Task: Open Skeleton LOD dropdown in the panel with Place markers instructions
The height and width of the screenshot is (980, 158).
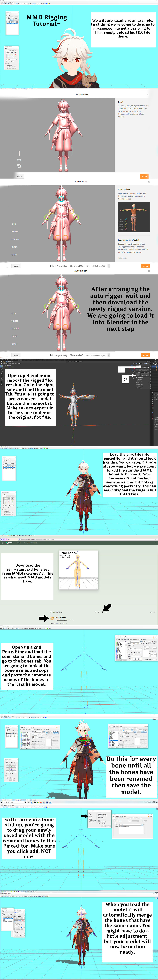Action: (x=97, y=266)
